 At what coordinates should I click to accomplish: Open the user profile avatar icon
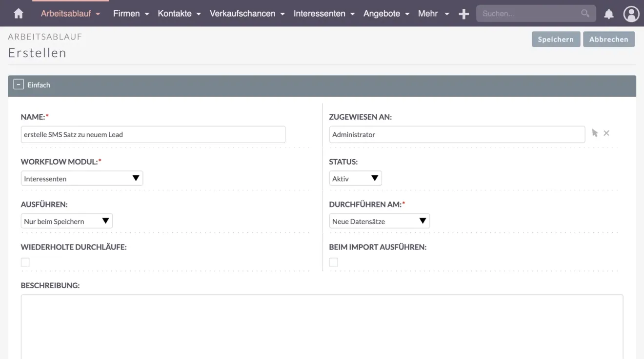point(631,13)
